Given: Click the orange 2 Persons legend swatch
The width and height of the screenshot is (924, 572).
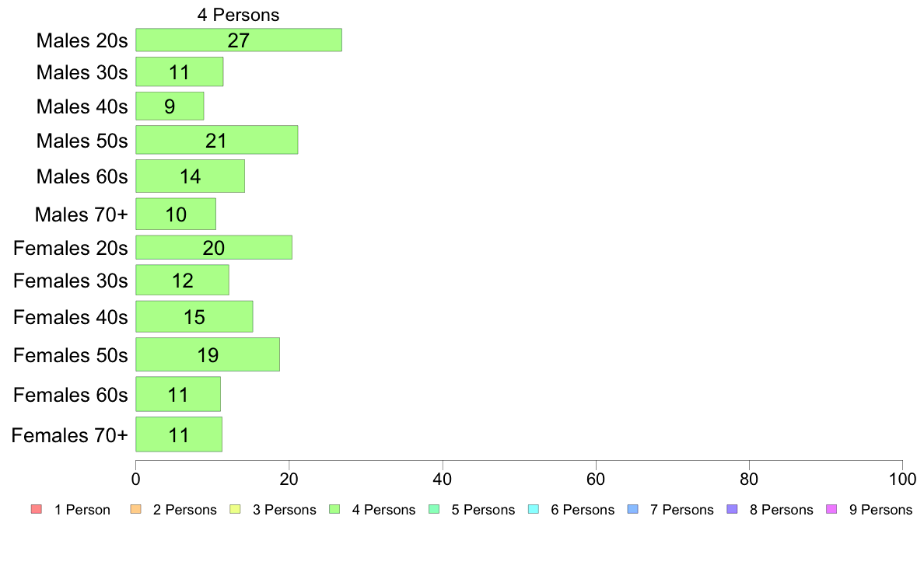Looking at the screenshot, I should 135,509.
